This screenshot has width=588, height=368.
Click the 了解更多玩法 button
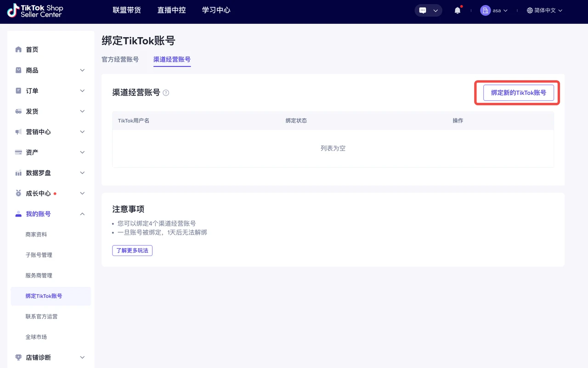[132, 251]
